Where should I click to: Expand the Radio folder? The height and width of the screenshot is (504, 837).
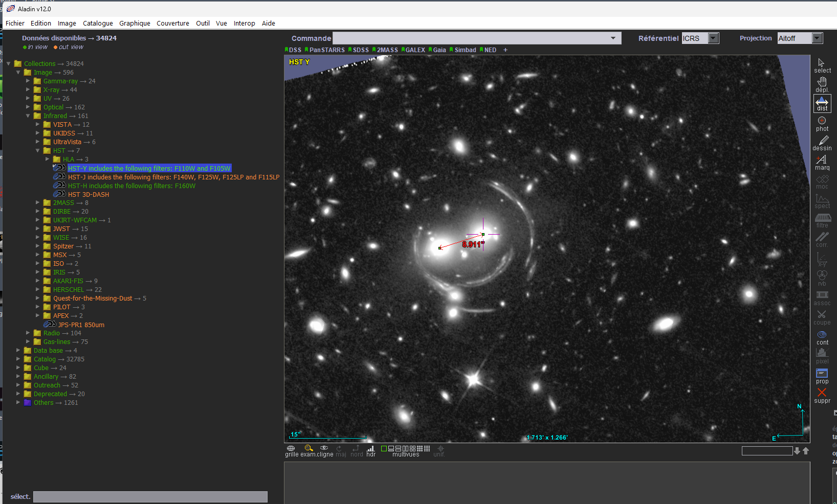point(28,333)
